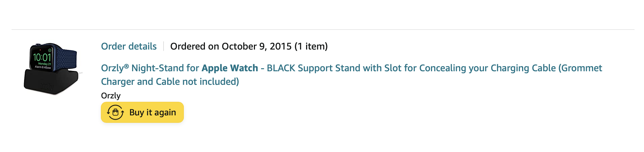Open the Order details link
The image size is (644, 152).
(x=129, y=46)
